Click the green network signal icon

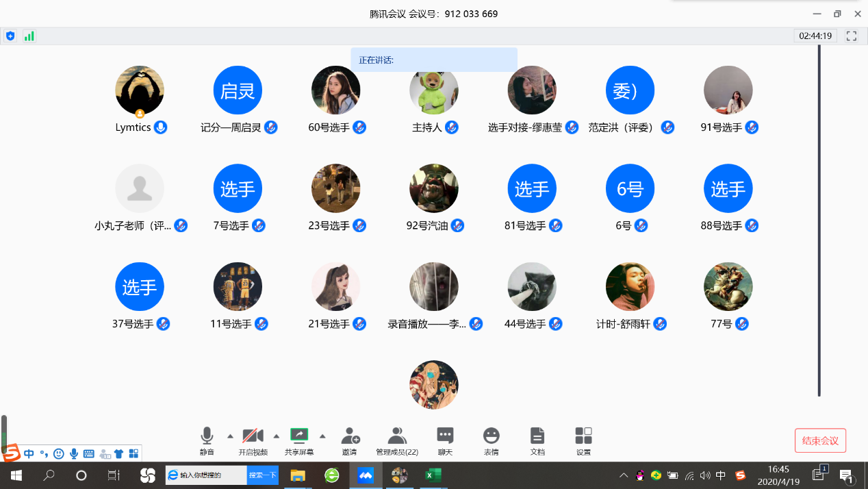(29, 36)
